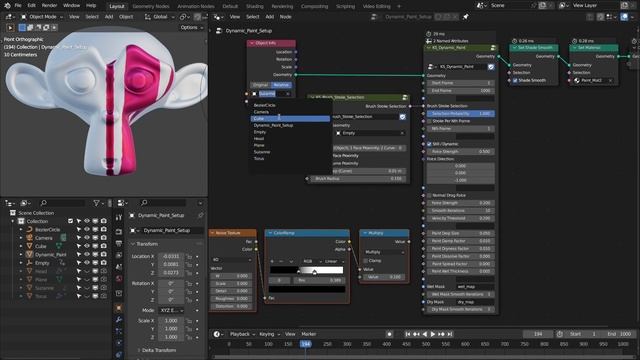The width and height of the screenshot is (640, 360).
Task: Open the Multiply operation dropdown
Action: coord(384,252)
